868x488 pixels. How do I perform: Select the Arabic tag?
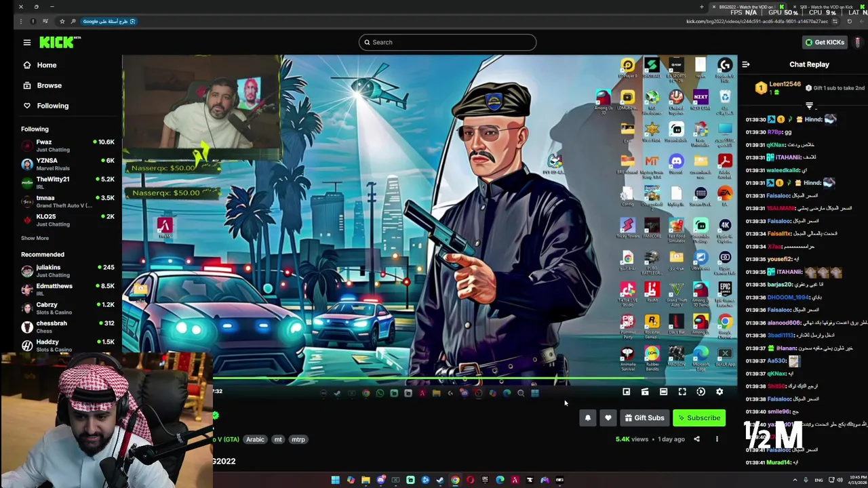pyautogui.click(x=255, y=439)
